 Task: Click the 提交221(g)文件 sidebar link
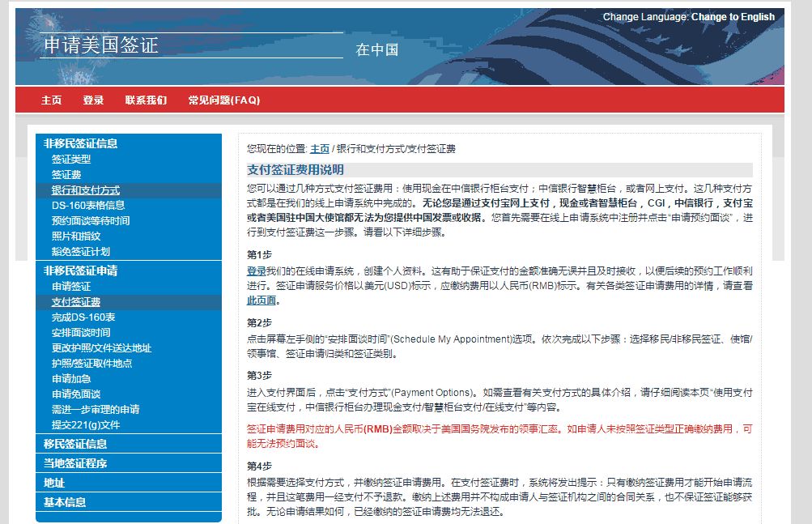click(x=86, y=425)
